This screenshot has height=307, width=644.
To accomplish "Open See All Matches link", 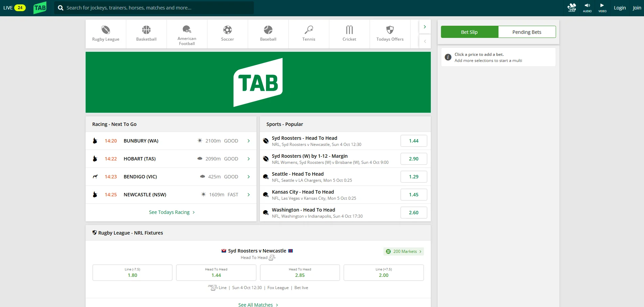I will tap(258, 305).
